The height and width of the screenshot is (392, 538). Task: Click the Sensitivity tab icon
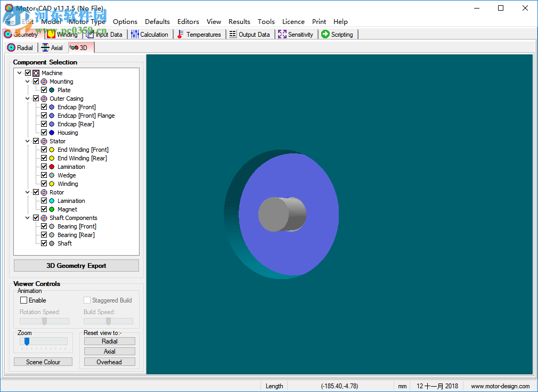(282, 35)
